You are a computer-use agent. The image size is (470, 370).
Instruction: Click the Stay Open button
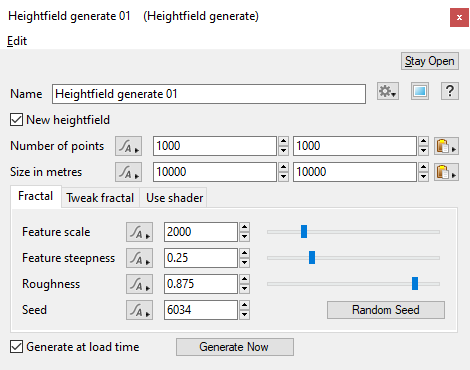tap(430, 61)
